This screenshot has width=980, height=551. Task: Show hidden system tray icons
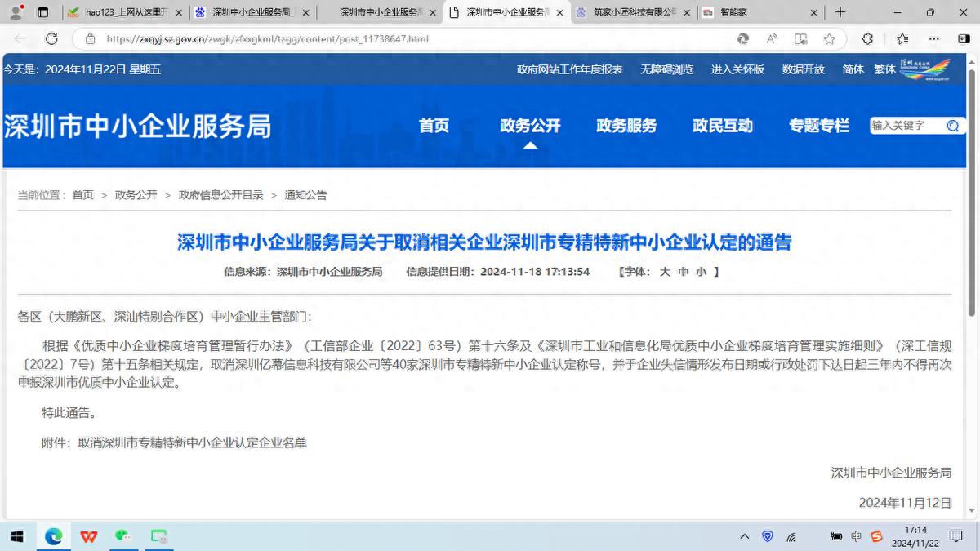[x=744, y=536]
